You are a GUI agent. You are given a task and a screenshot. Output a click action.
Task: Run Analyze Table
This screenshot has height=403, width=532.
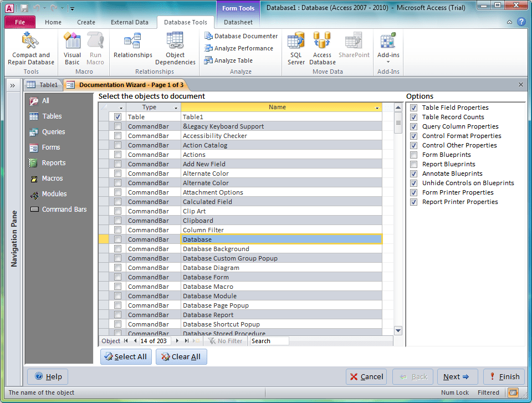tap(228, 60)
